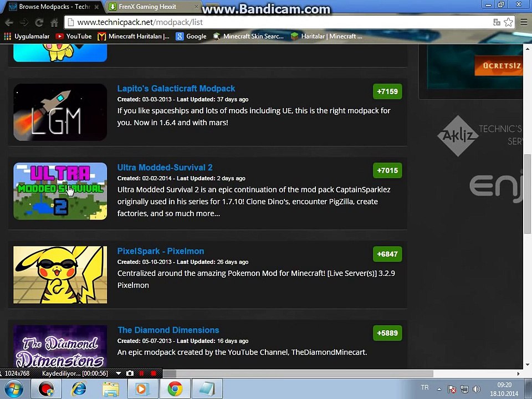Click the Ultra Modded Survival 2 thumbnail

click(x=60, y=191)
